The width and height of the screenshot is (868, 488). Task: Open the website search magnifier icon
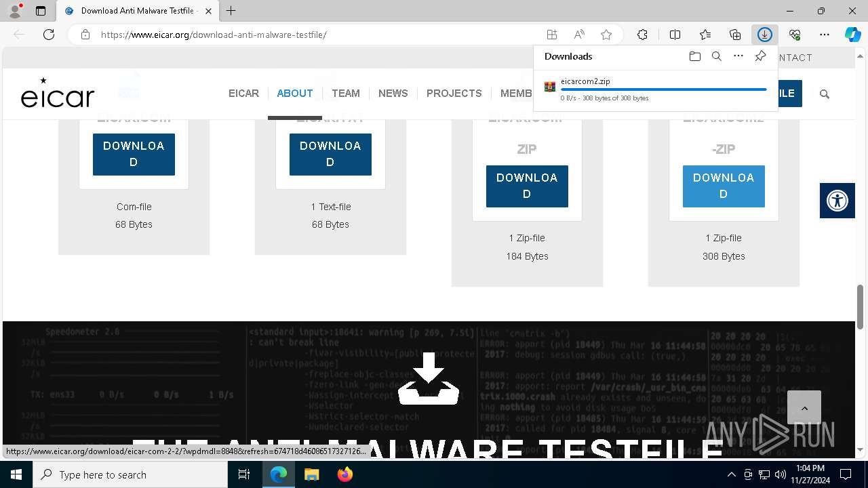[825, 94]
